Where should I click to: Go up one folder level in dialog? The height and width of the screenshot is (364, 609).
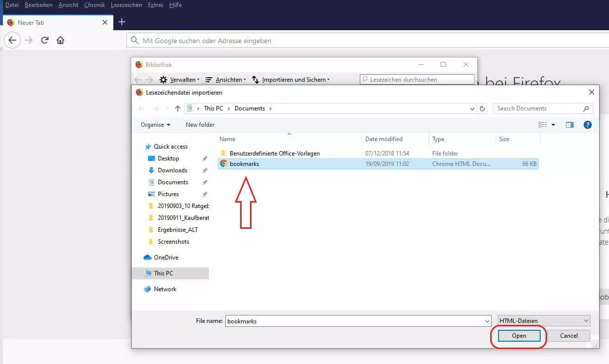pyautogui.click(x=178, y=108)
